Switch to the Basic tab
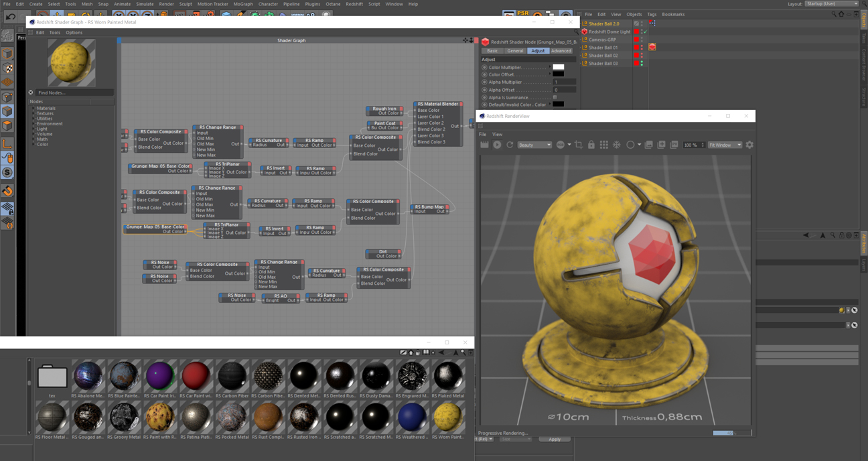The image size is (868, 461). pyautogui.click(x=492, y=51)
